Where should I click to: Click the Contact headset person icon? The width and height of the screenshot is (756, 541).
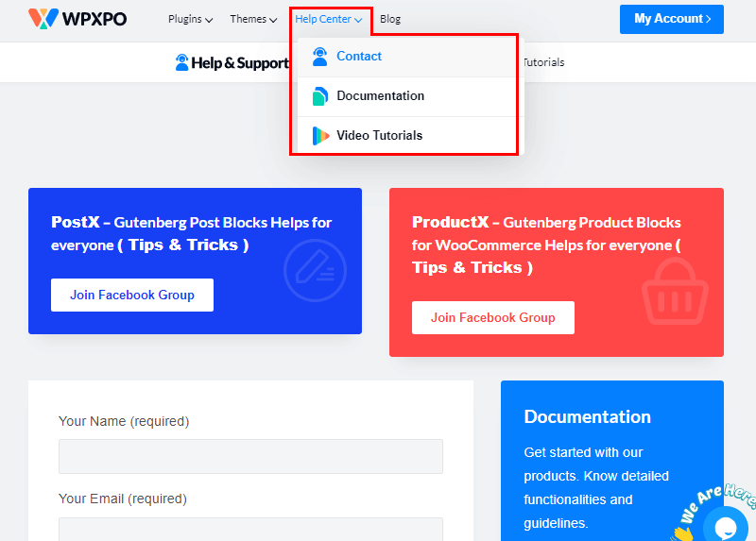319,57
